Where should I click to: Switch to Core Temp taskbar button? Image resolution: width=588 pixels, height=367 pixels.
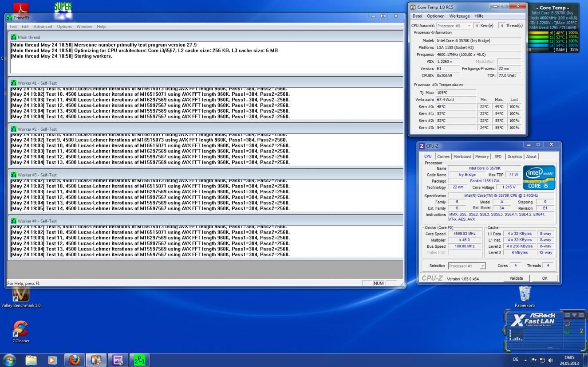coord(96,360)
